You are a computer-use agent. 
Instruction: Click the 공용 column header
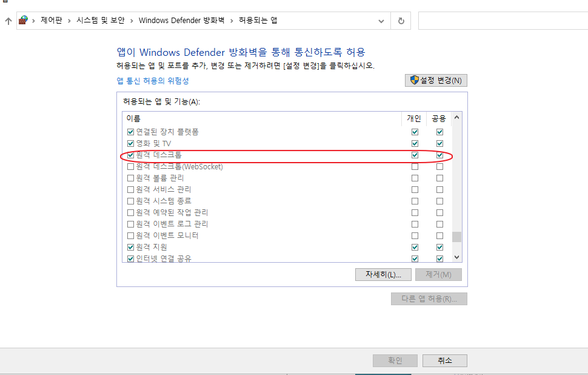tap(439, 118)
